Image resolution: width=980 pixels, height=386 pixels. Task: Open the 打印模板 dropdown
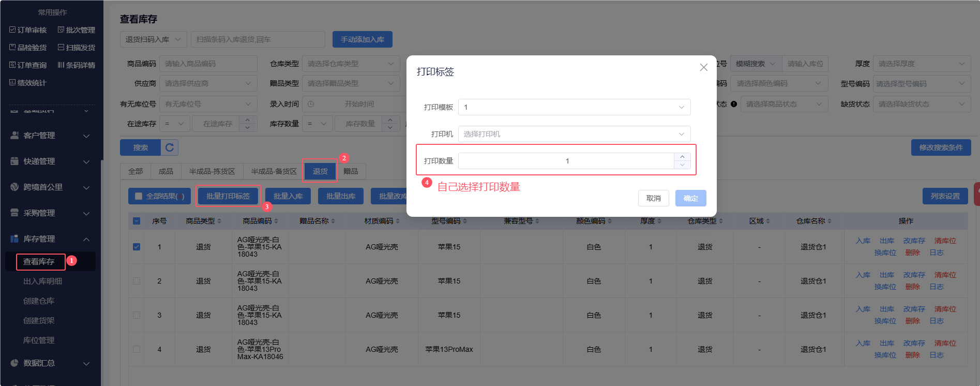tap(574, 107)
